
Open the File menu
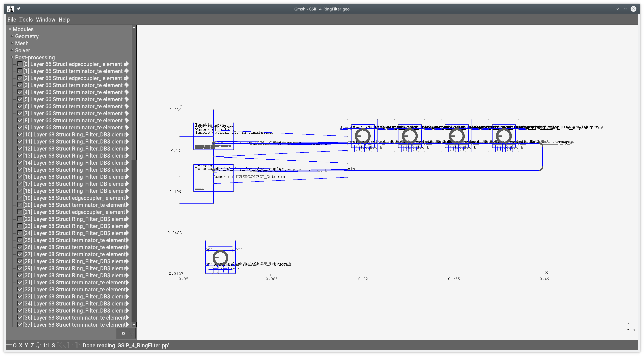coord(11,20)
